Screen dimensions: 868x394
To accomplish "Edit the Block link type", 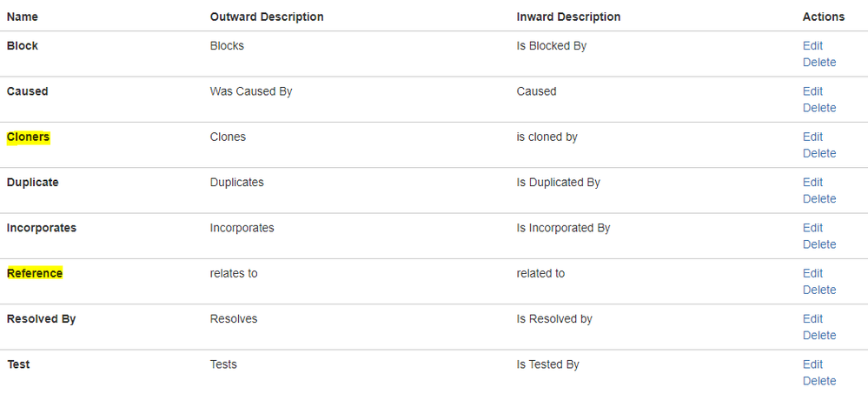I will [812, 46].
